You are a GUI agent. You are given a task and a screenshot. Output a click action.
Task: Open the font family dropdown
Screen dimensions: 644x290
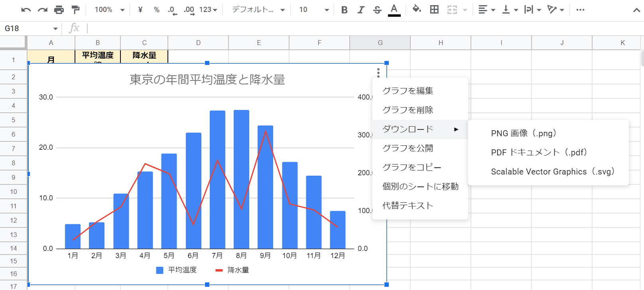click(x=258, y=10)
